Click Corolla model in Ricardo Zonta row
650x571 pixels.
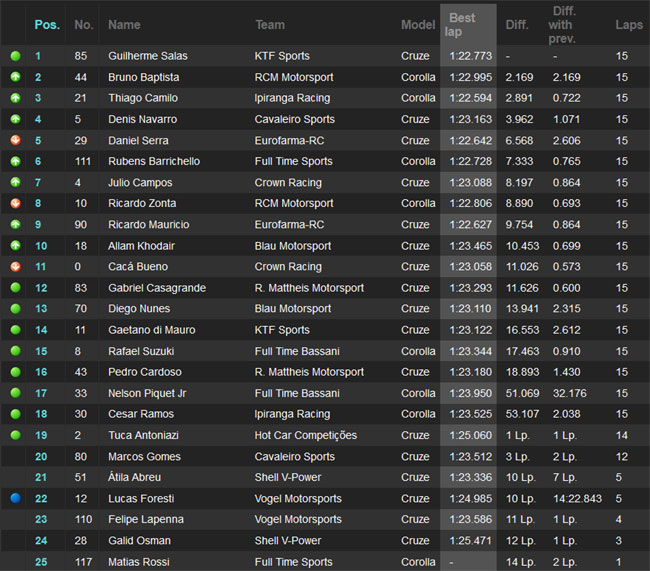coord(418,203)
